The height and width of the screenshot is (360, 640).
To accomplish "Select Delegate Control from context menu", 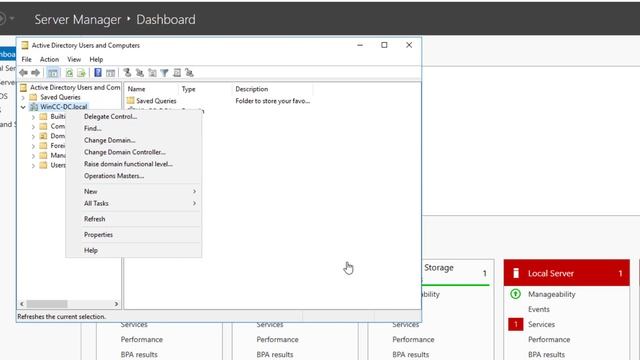I will pos(133,116).
